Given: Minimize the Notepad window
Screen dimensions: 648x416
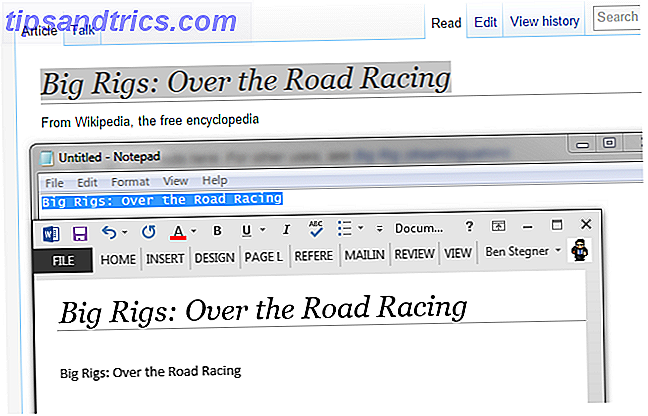Looking at the screenshot, I should point(582,145).
